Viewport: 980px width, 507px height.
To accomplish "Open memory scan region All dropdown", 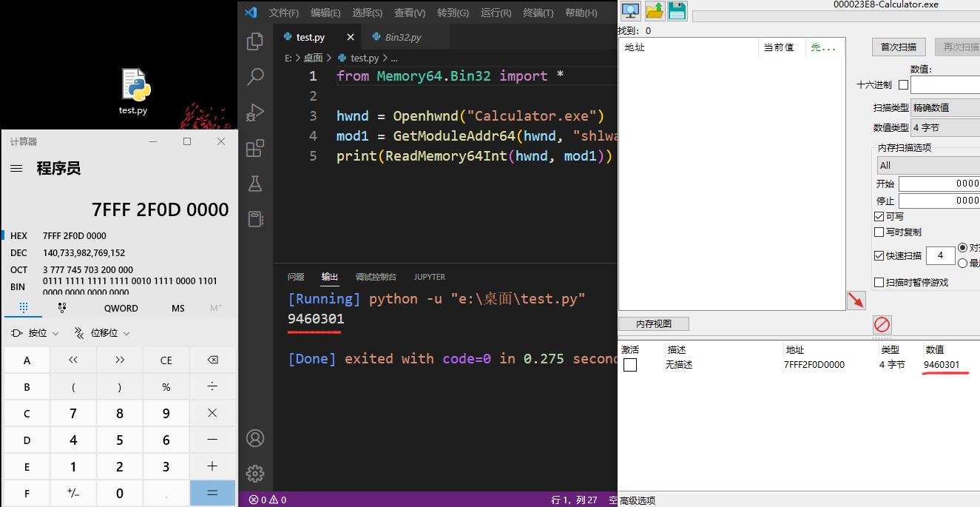I will coord(928,165).
